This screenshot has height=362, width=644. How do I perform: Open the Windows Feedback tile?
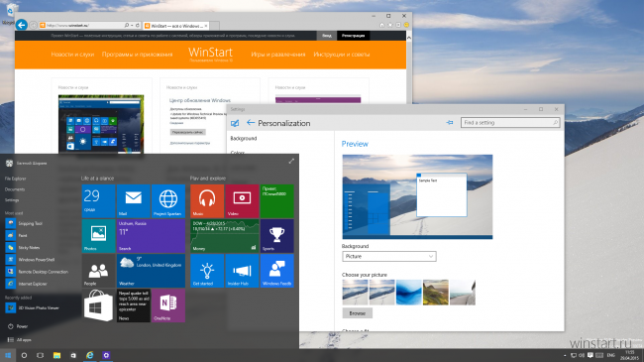(x=276, y=271)
